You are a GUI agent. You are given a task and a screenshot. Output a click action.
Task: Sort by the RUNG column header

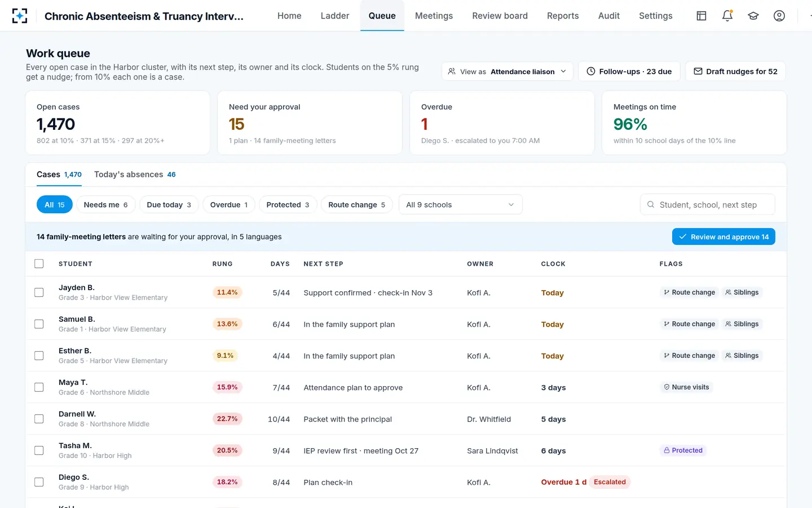pos(222,264)
